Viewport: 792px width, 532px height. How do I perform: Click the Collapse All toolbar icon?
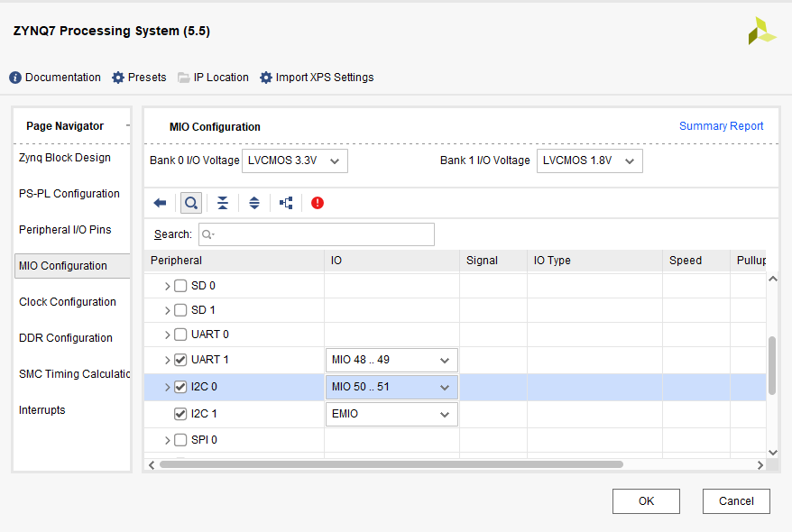(x=222, y=203)
